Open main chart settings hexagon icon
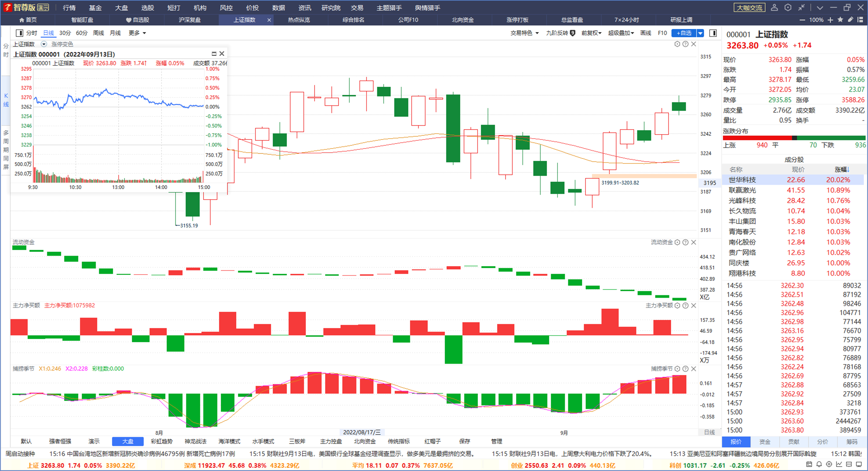This screenshot has width=868, height=471. 677,44
